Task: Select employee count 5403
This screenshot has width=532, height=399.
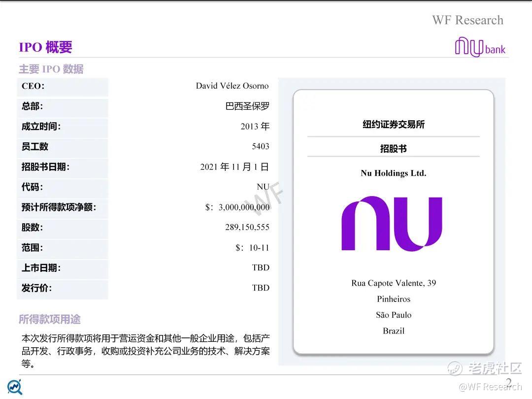Action: coord(261,146)
